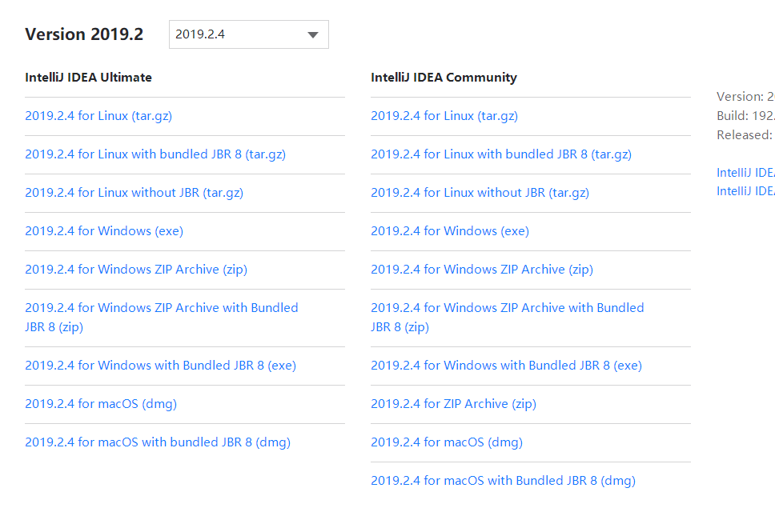Download Ultimate 2019.2.4 for Windows (exe)
Screen dimensions: 775x532
(x=104, y=231)
